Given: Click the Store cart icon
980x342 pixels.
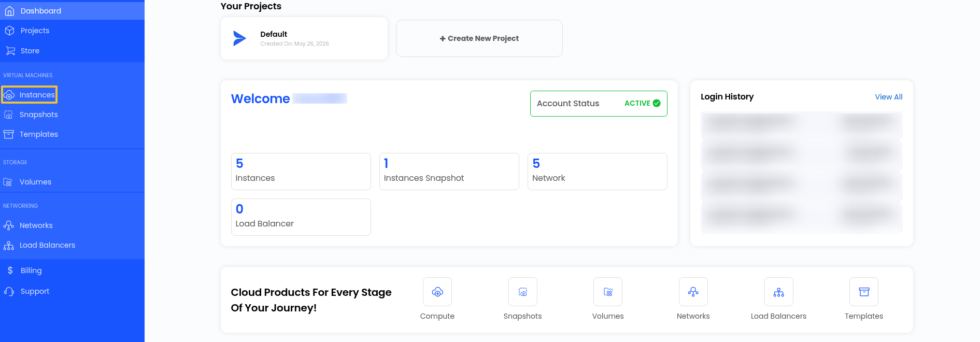Looking at the screenshot, I should 10,51.
